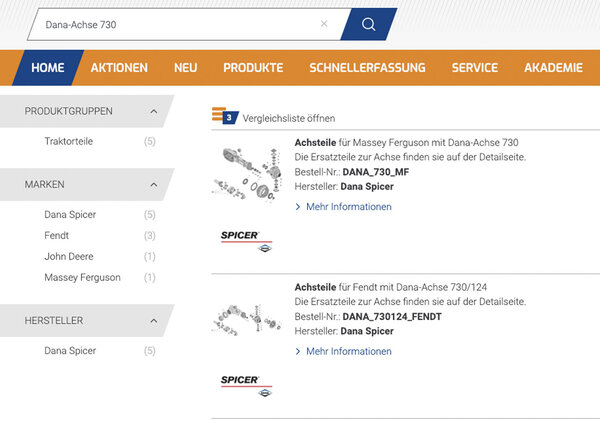Click the magnifying glass search button
600x421 pixels.
click(x=367, y=24)
